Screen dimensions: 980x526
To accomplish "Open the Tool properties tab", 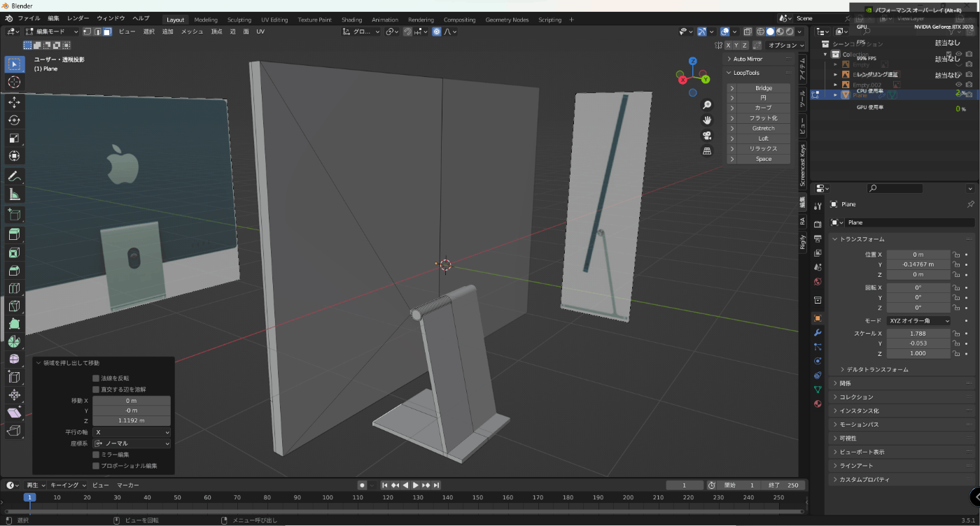I will pos(818,206).
